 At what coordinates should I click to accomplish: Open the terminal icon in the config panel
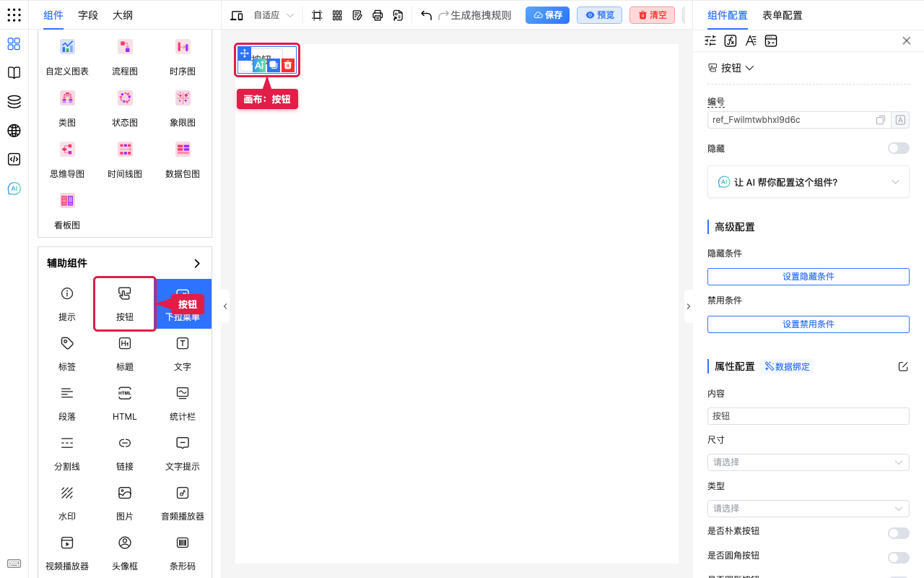click(771, 40)
